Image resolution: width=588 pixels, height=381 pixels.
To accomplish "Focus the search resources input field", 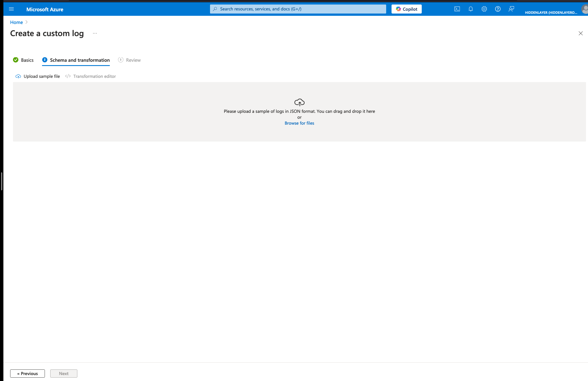I will [298, 9].
